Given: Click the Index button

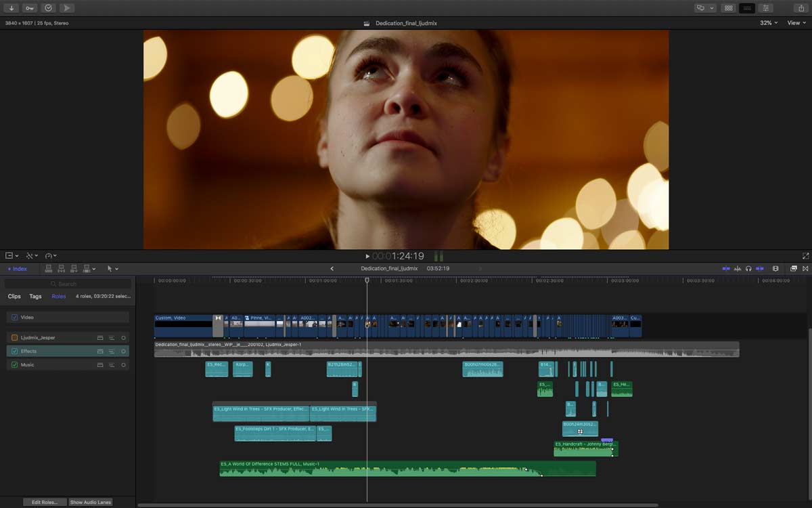Looking at the screenshot, I should 17,269.
